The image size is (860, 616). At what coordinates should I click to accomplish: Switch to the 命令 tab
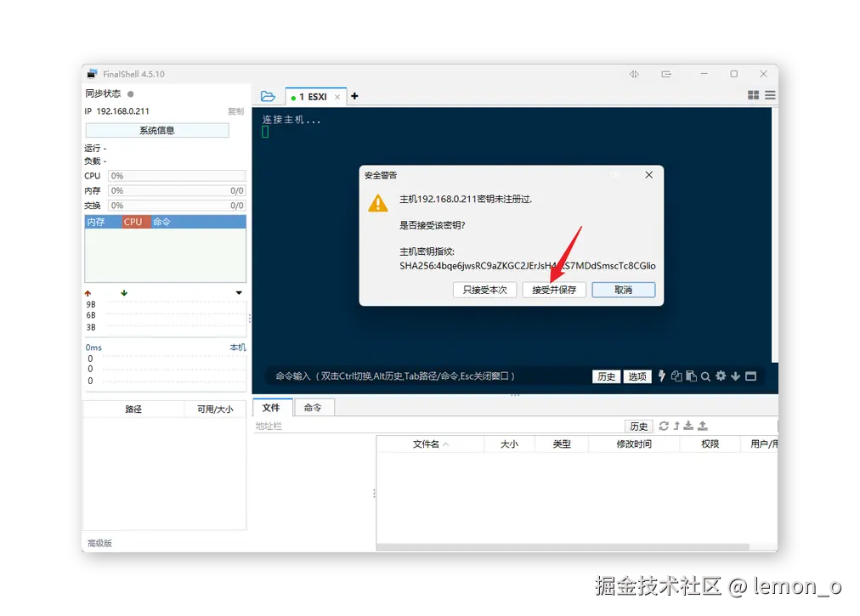pos(314,407)
